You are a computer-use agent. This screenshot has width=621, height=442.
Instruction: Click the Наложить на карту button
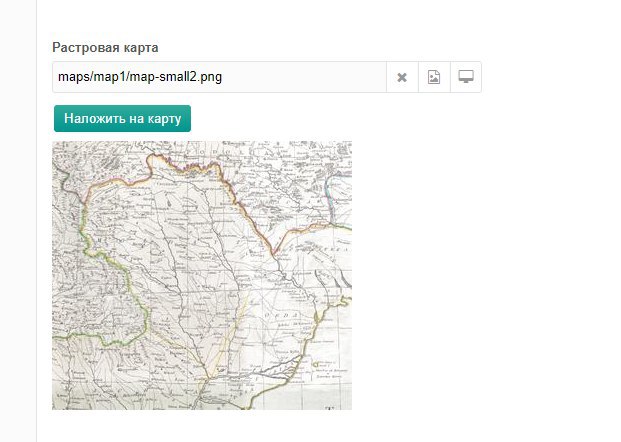[122, 118]
